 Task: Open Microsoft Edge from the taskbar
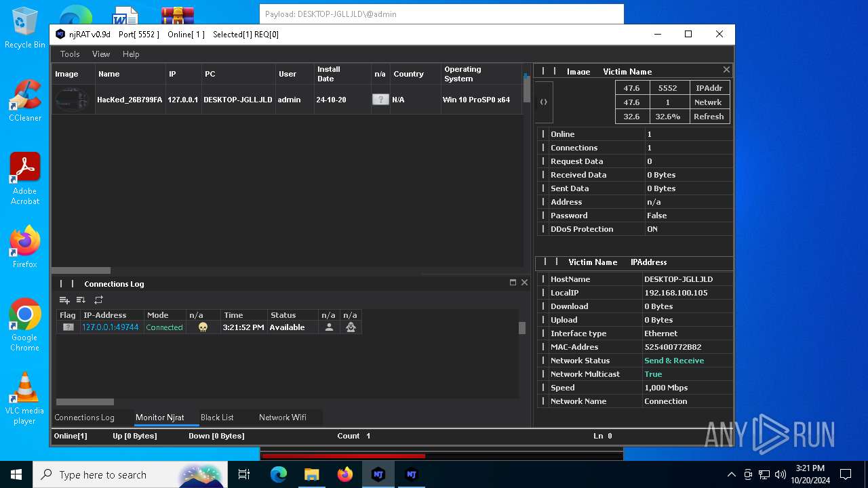(x=279, y=474)
